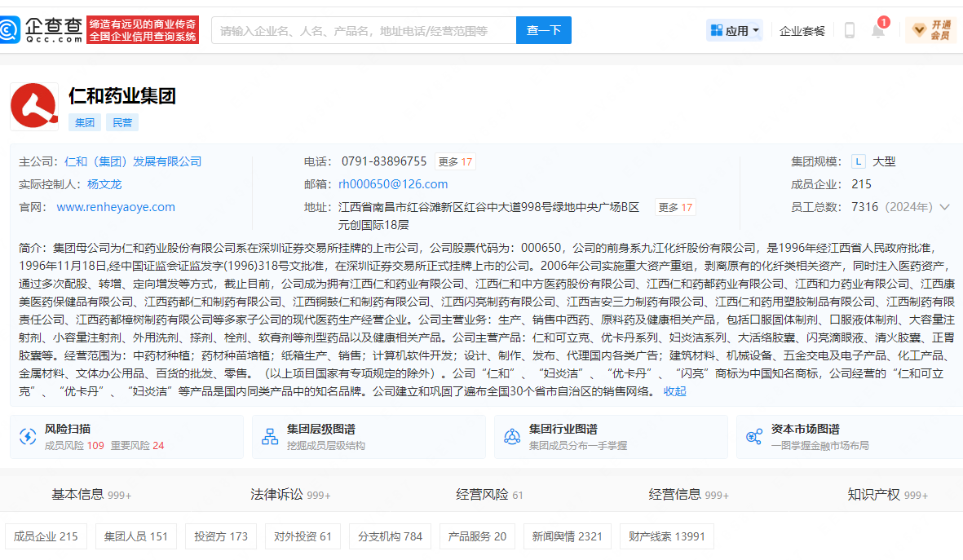Click the 仁和药业集团 company logo

(x=33, y=106)
